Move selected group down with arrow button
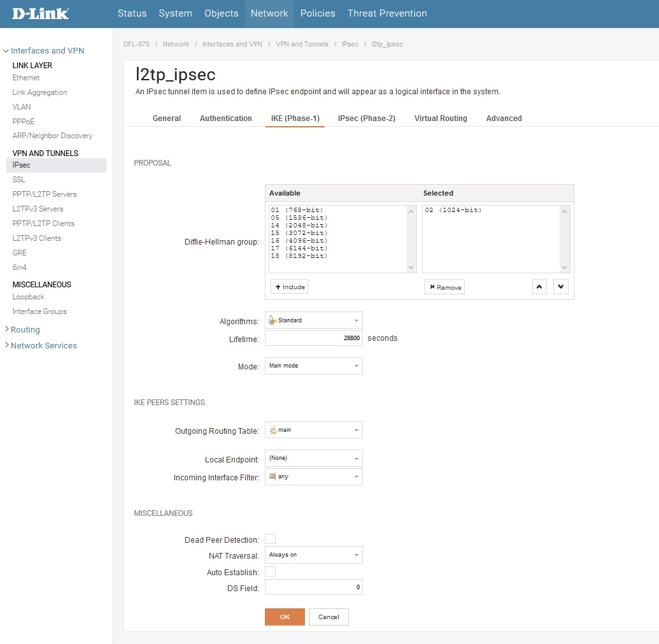The width and height of the screenshot is (659, 644). [560, 287]
